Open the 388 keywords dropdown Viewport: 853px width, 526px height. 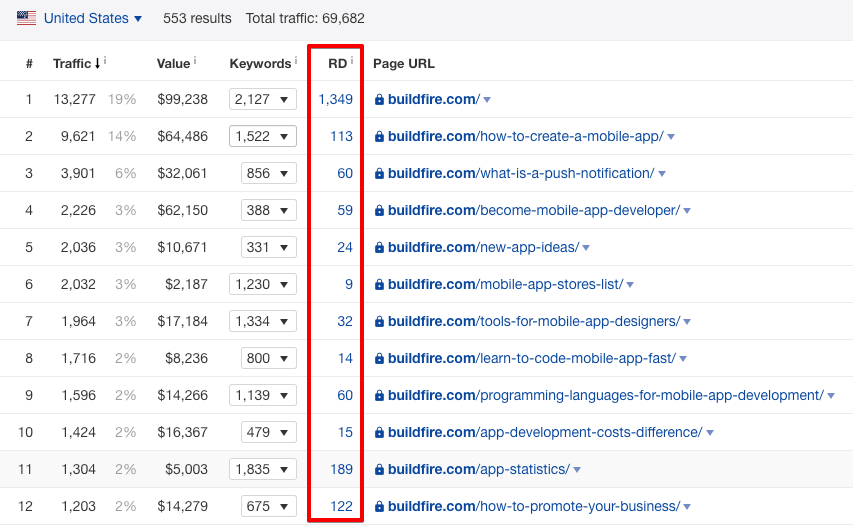point(269,211)
